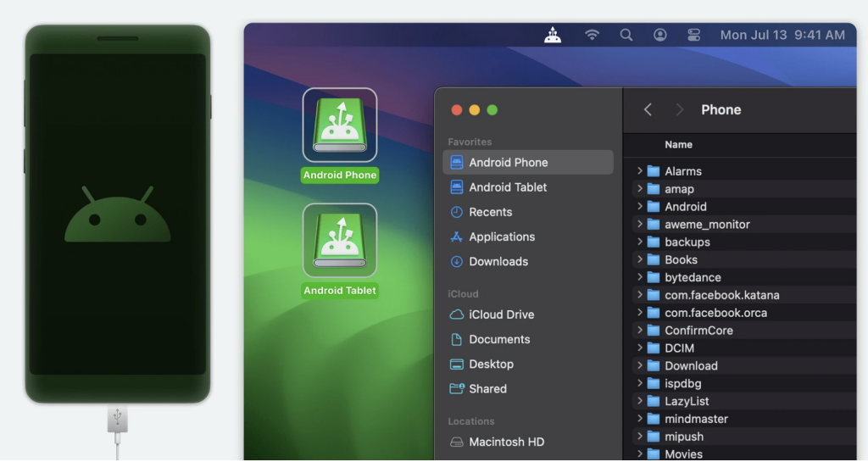Expand the DCIM folder
Image resolution: width=868 pixels, height=462 pixels.
[x=639, y=348]
